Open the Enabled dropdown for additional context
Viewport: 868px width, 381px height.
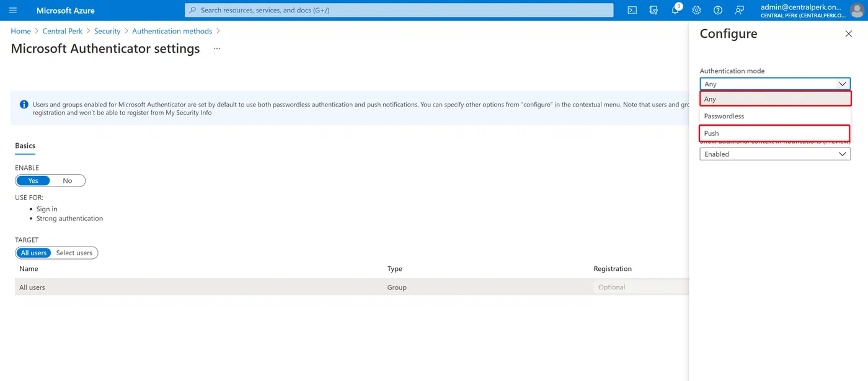pyautogui.click(x=775, y=154)
